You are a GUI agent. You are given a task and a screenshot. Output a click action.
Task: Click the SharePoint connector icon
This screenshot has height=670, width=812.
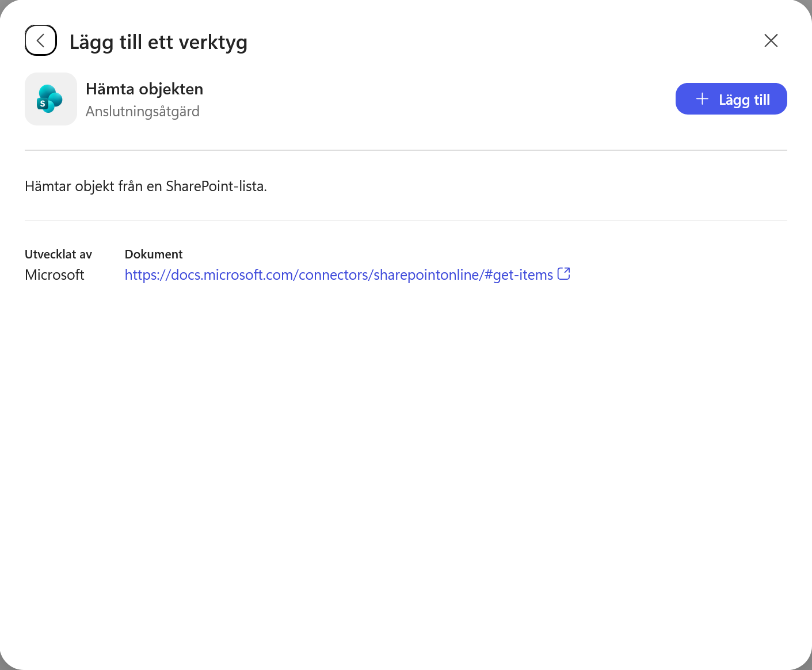pos(51,99)
